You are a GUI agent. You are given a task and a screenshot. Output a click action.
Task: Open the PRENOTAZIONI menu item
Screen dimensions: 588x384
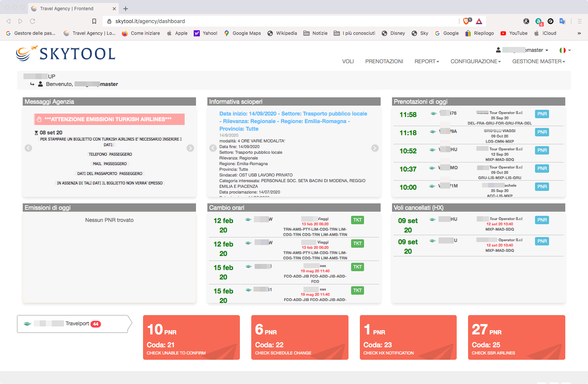[384, 61]
